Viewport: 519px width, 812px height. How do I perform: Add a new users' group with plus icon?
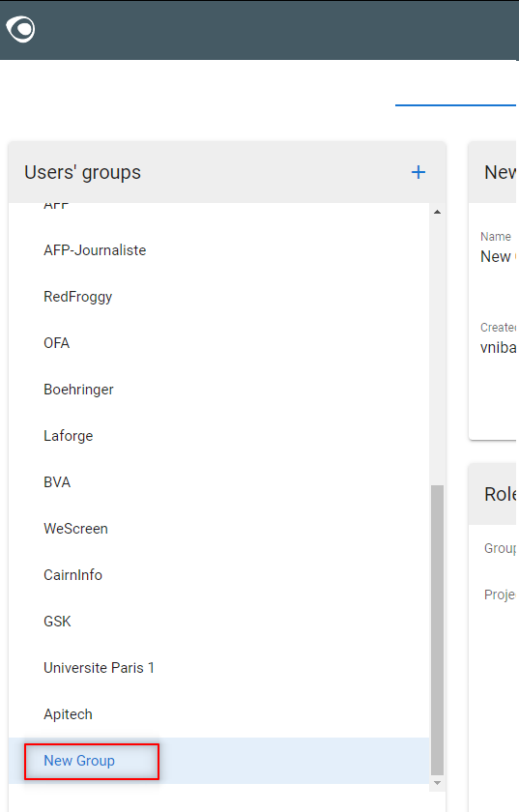tap(418, 172)
